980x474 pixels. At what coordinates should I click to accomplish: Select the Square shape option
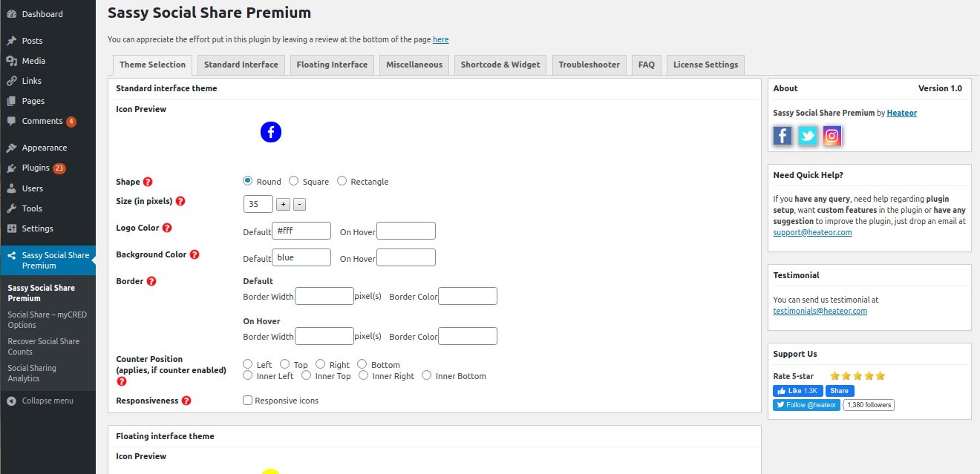click(x=295, y=180)
